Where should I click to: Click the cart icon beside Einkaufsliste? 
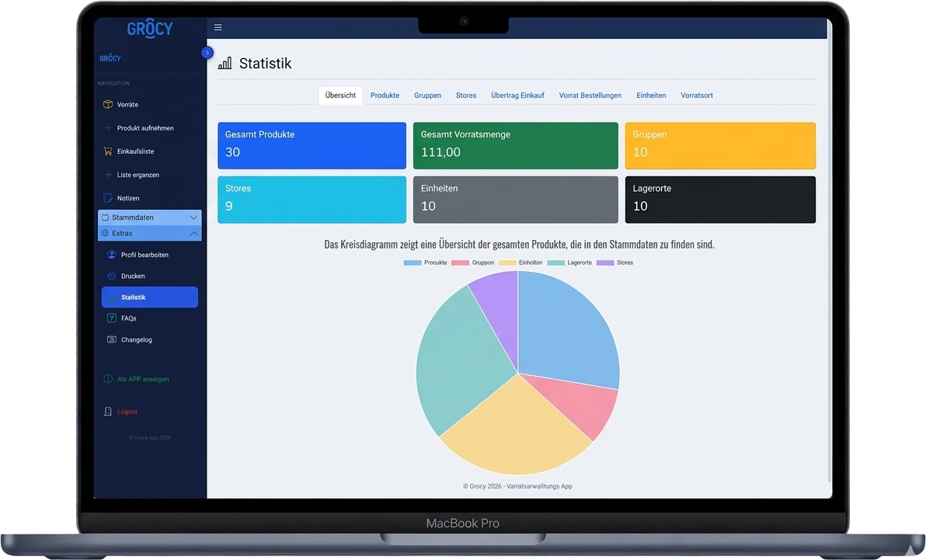pyautogui.click(x=107, y=151)
